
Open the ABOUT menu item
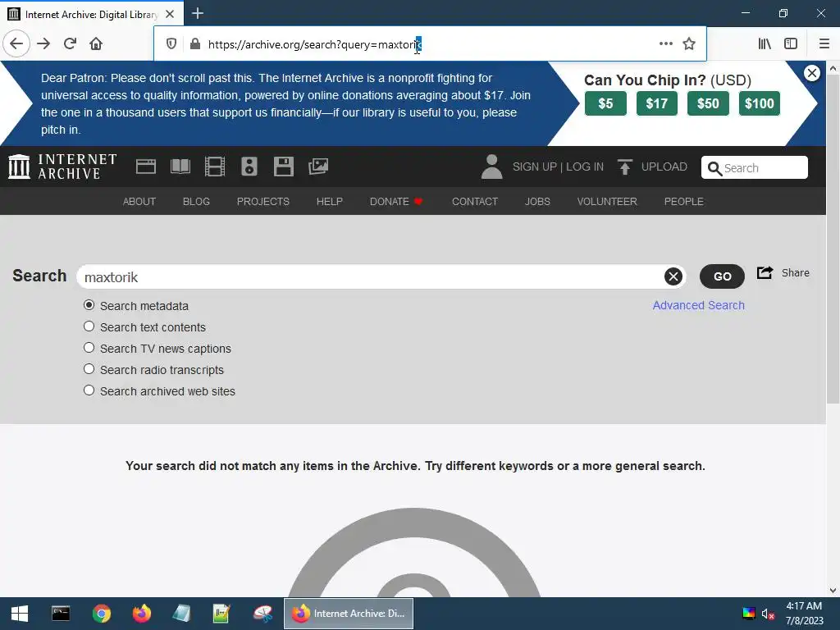point(139,202)
